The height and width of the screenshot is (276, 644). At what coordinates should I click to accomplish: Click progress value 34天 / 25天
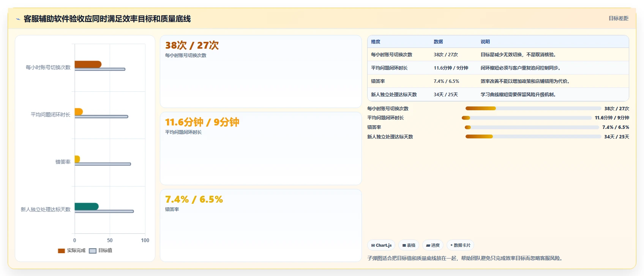point(617,137)
